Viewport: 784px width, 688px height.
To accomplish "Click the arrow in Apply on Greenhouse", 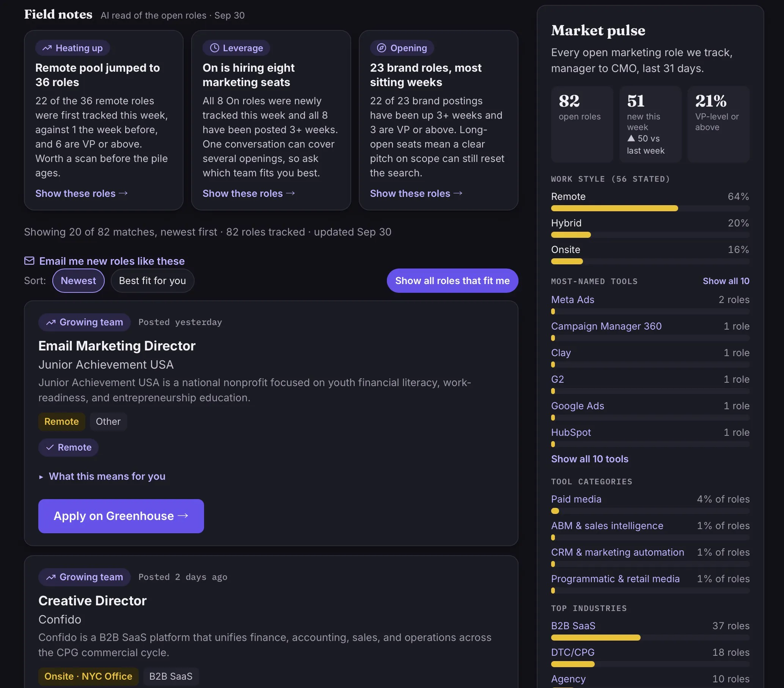I will click(183, 516).
